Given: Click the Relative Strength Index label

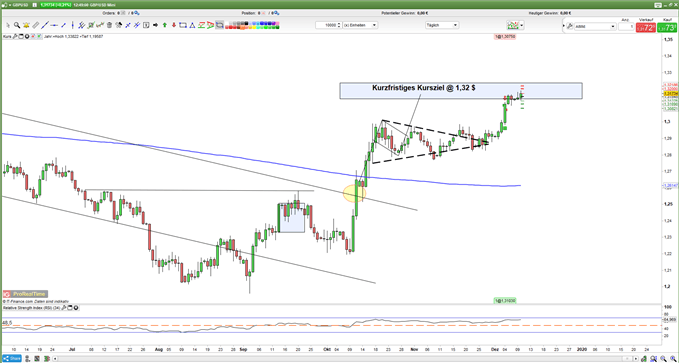Looking at the screenshot, I should tap(32, 308).
